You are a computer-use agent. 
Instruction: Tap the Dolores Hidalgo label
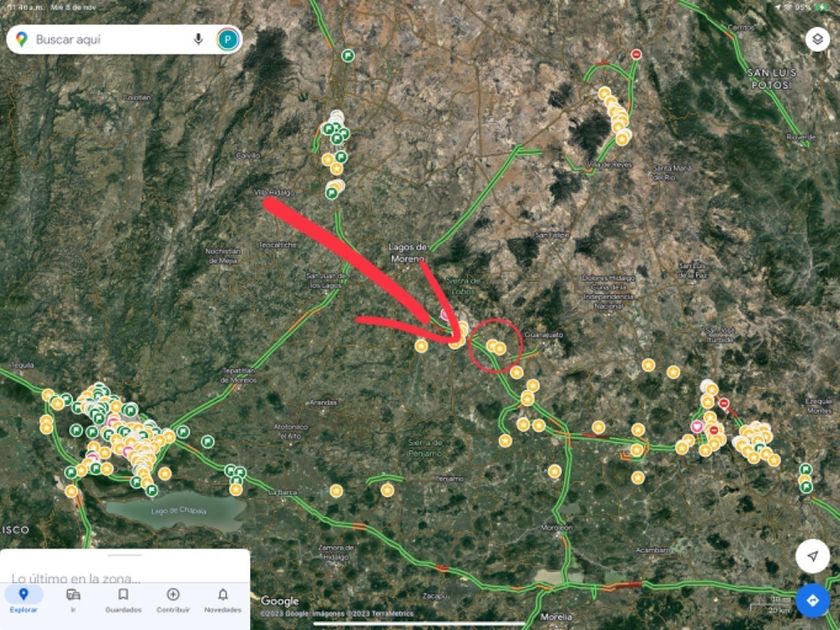click(609, 292)
